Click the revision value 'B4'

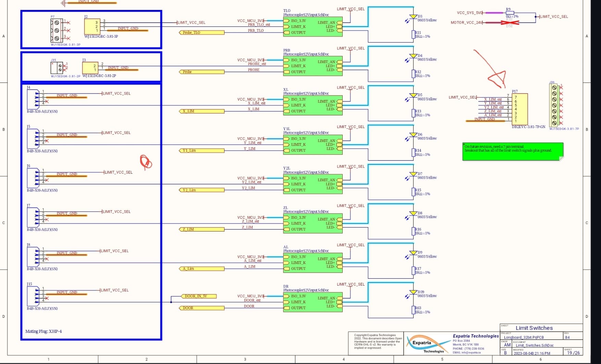click(x=567, y=337)
